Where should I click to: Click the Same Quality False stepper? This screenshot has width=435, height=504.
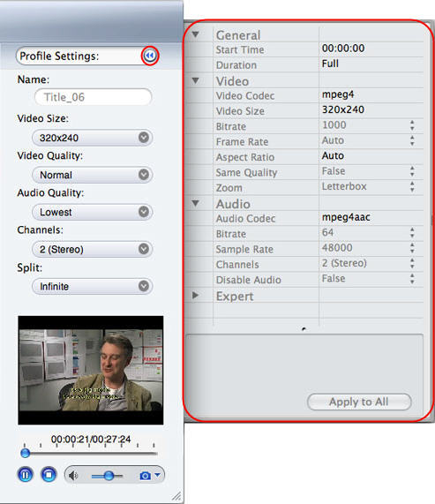(412, 171)
